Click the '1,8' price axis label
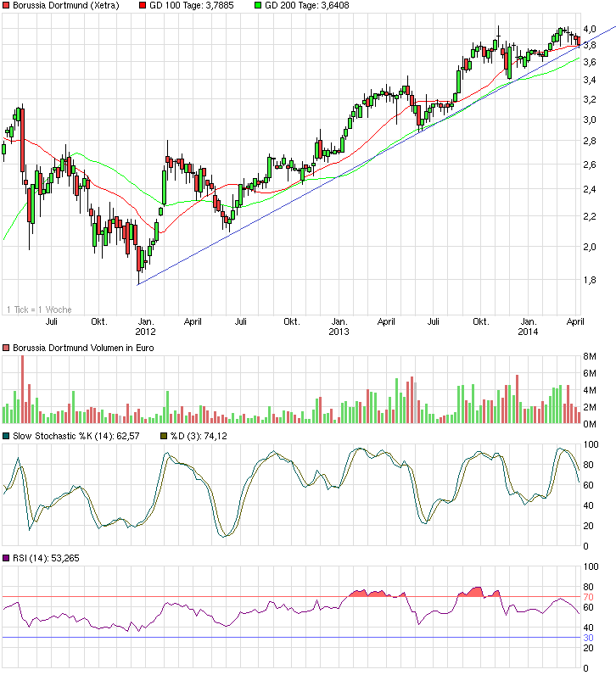 pyautogui.click(x=590, y=280)
